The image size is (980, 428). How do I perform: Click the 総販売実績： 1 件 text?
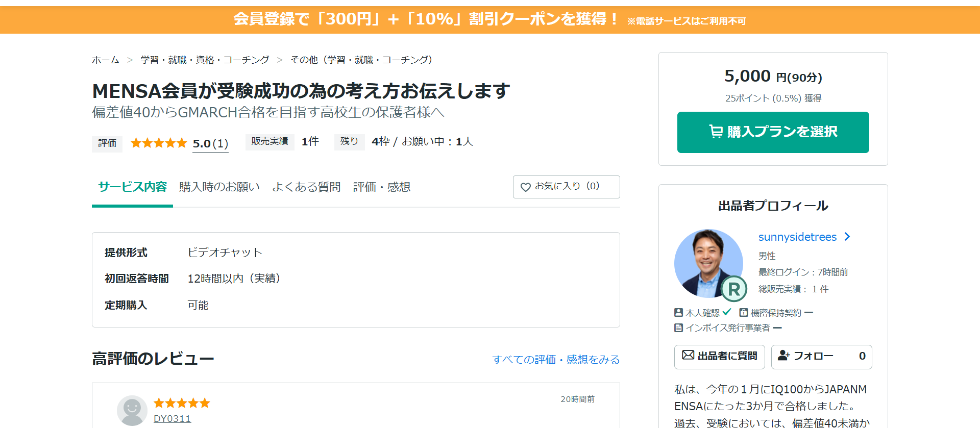793,289
